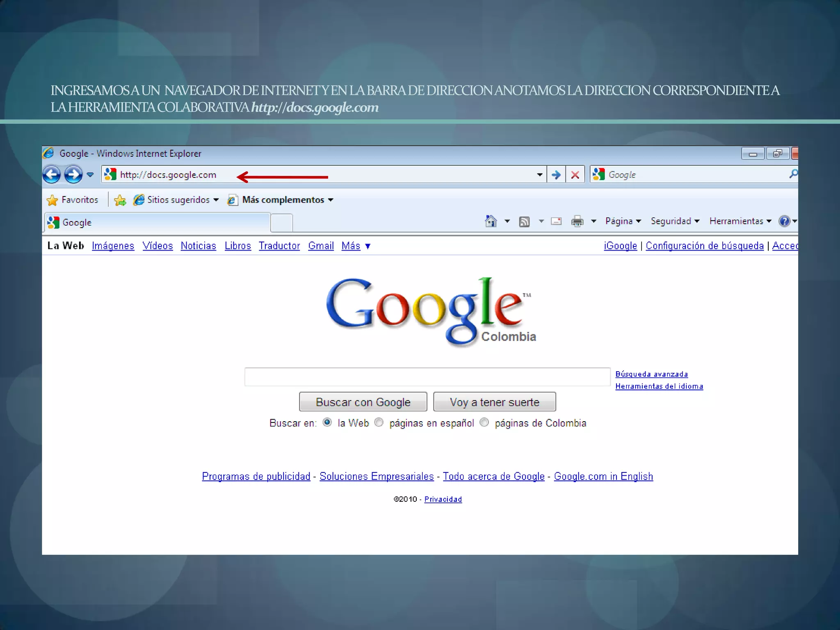This screenshot has height=630, width=840.
Task: Restore down the Internet Explorer window
Action: (x=777, y=154)
